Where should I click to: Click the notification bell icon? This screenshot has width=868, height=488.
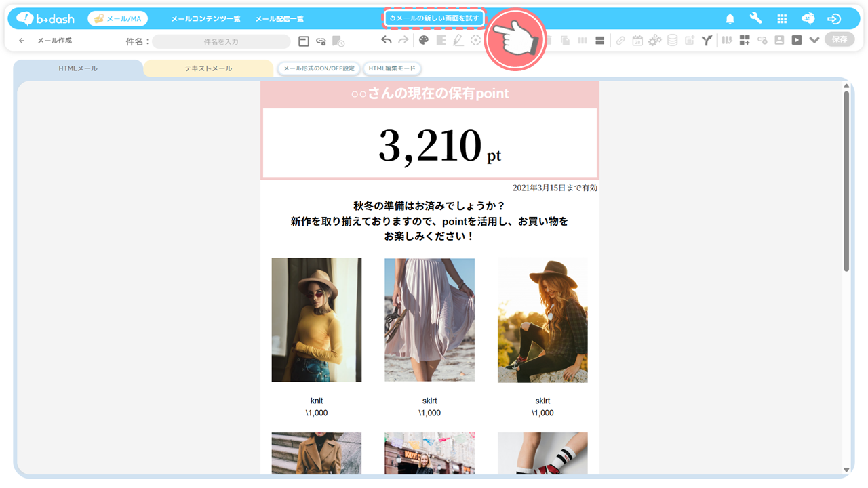(x=730, y=19)
